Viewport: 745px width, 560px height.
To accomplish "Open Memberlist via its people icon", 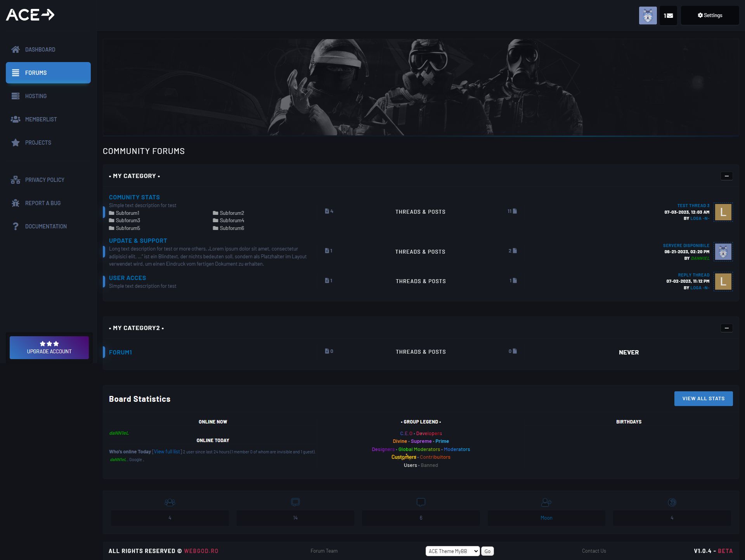I will point(16,119).
